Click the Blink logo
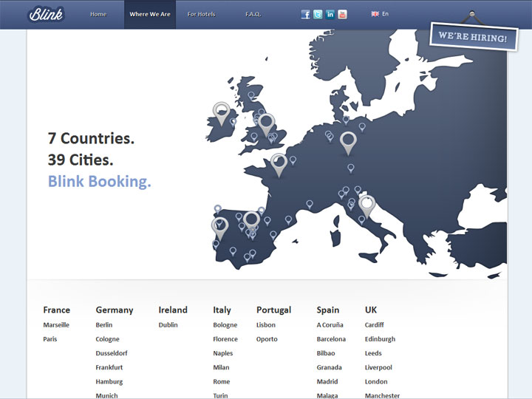 tap(46, 14)
